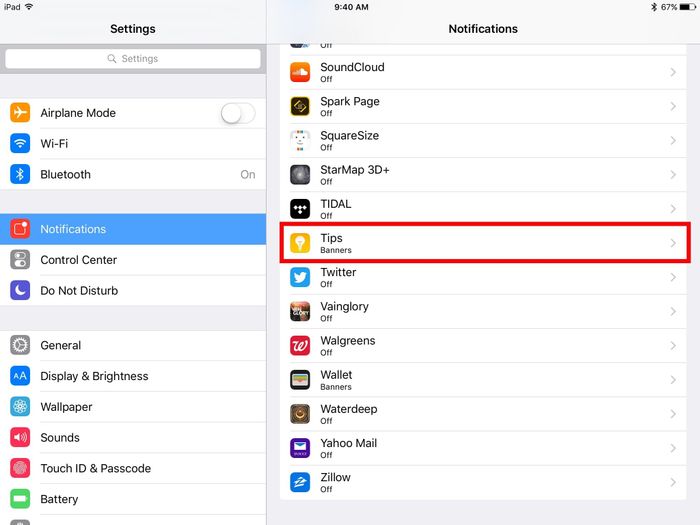Open Display & Brightness settings
This screenshot has width=700, height=525.
[x=133, y=376]
